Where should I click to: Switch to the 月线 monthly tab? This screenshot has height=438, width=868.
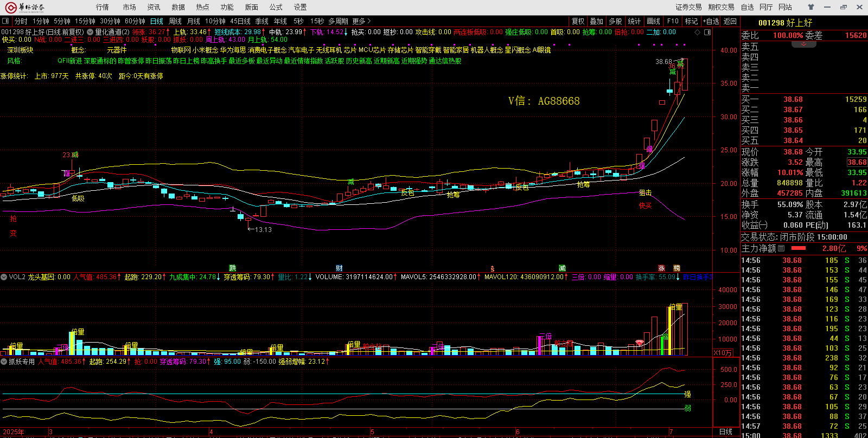(194, 21)
